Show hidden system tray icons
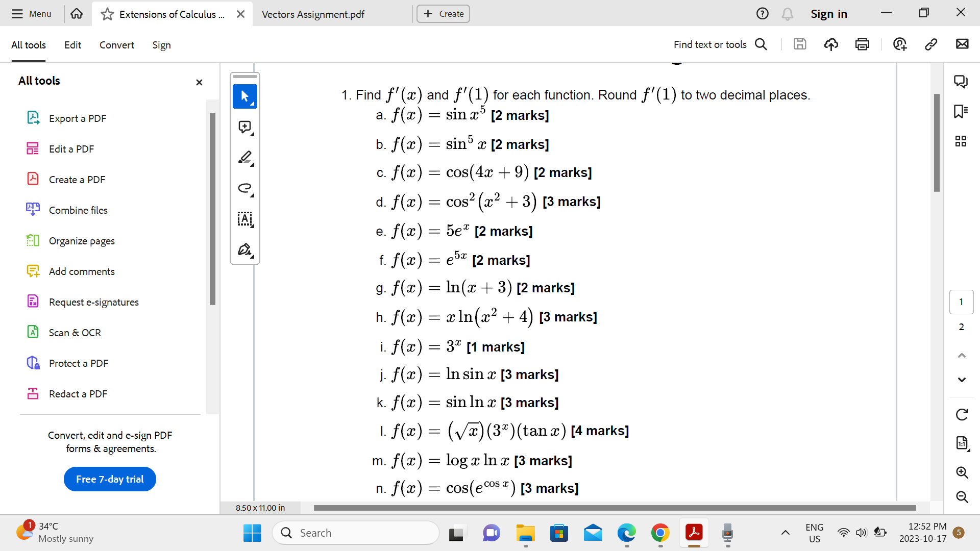 [786, 533]
